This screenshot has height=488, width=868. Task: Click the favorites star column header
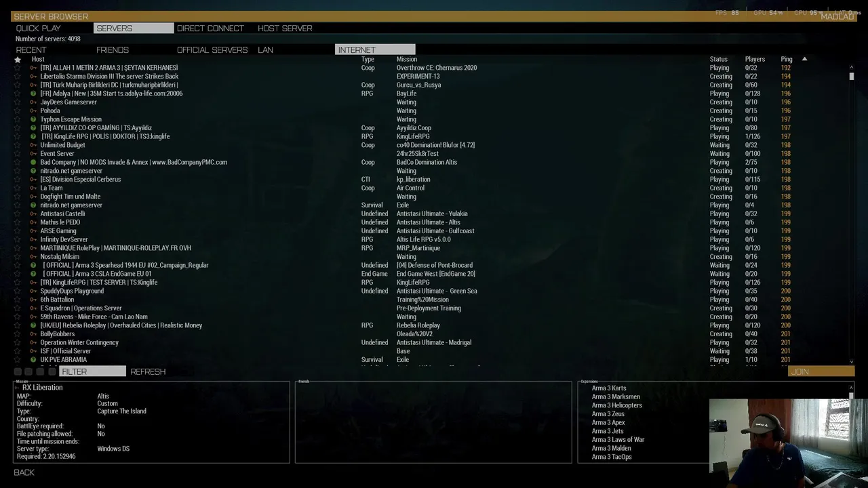pyautogui.click(x=18, y=60)
